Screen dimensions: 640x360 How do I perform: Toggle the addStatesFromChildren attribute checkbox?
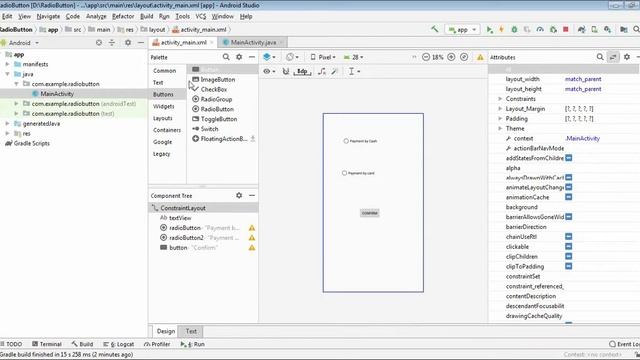click(569, 158)
